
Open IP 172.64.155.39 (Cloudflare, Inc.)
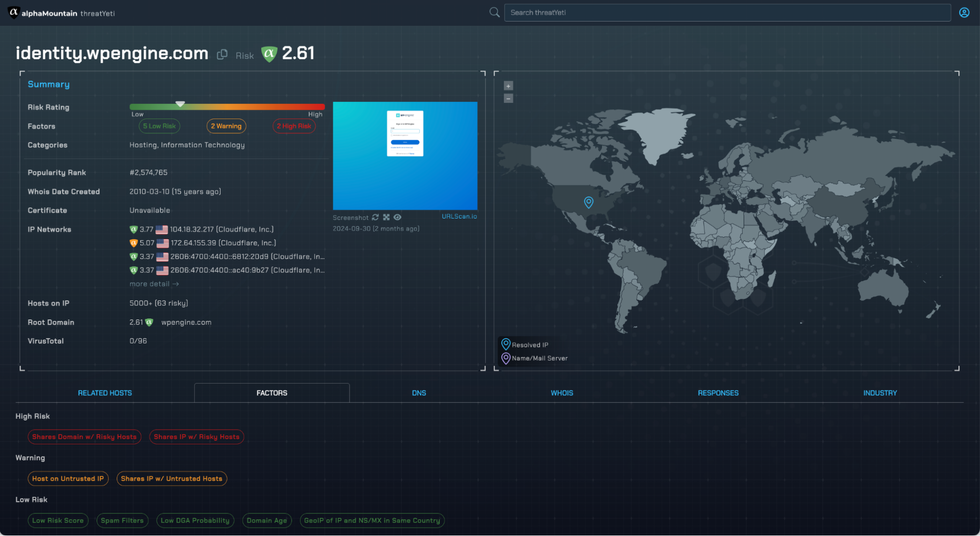pos(223,243)
